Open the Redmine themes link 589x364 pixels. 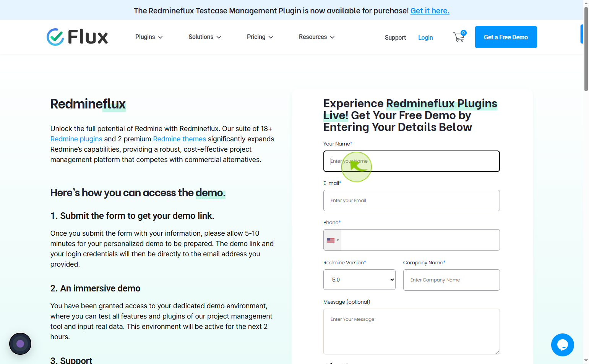(180, 139)
